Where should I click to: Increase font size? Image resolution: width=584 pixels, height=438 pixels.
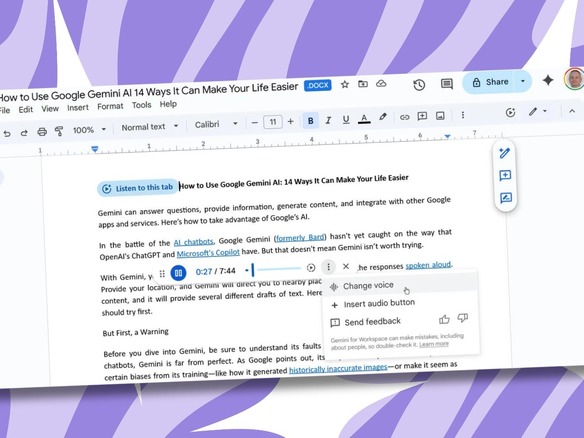(291, 121)
